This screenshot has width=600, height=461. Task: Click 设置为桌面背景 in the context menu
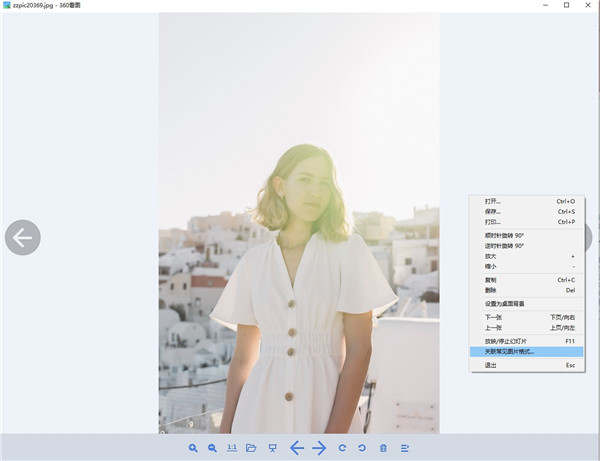pyautogui.click(x=504, y=303)
